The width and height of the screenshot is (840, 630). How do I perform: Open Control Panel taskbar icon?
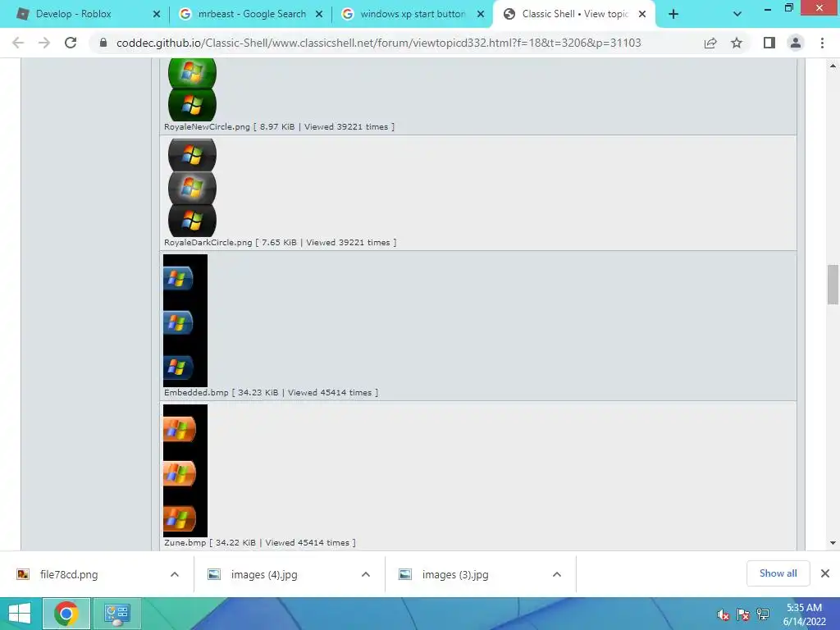pos(117,614)
